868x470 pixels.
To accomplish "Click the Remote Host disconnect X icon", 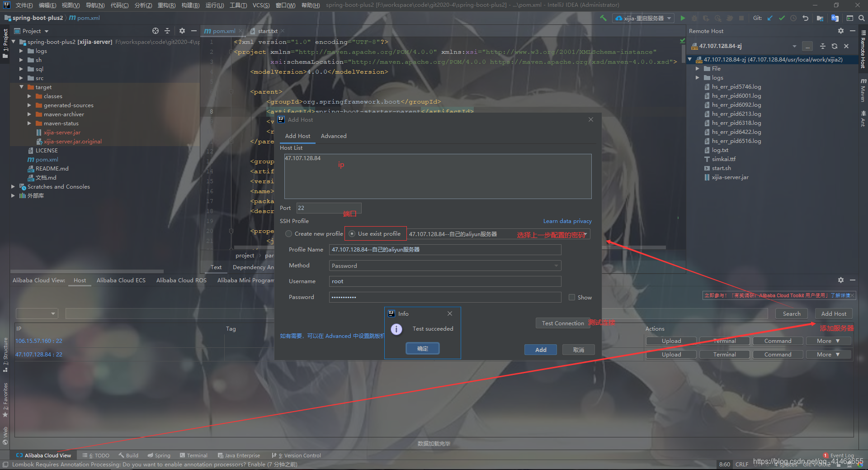I will pyautogui.click(x=846, y=46).
